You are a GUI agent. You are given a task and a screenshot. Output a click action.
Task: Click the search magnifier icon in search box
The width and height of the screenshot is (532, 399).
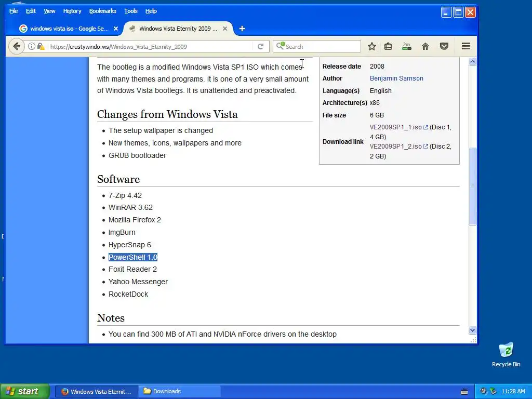pyautogui.click(x=280, y=46)
